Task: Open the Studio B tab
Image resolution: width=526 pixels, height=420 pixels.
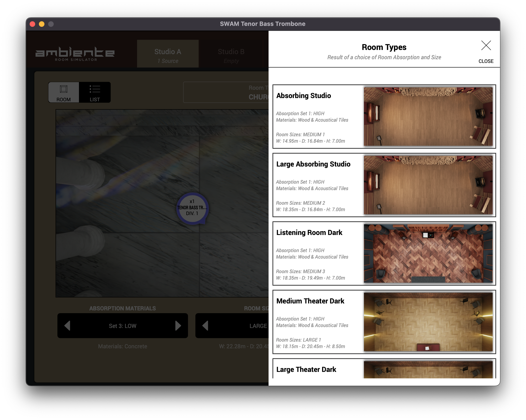Action: click(x=231, y=54)
